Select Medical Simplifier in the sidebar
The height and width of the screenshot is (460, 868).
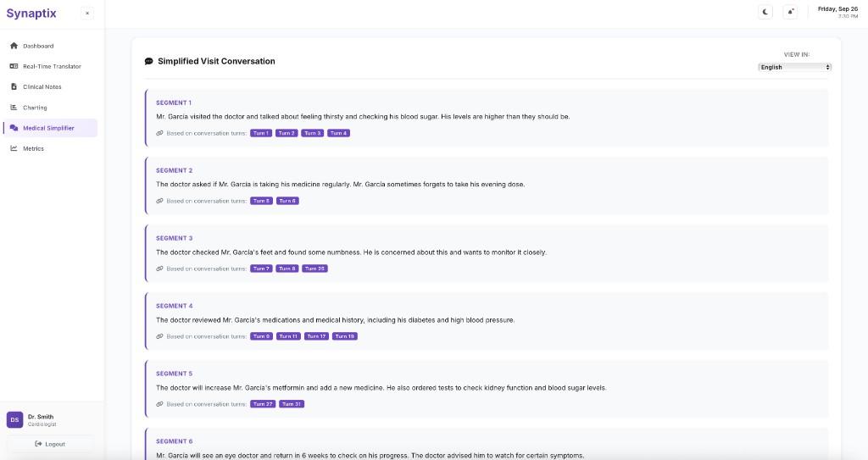click(x=48, y=128)
